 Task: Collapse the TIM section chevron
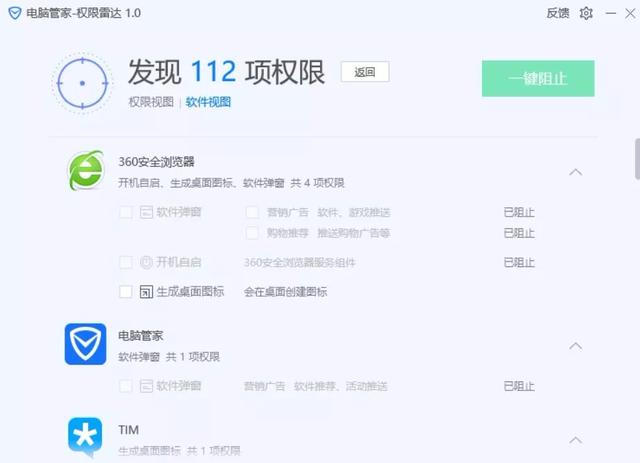tap(576, 440)
